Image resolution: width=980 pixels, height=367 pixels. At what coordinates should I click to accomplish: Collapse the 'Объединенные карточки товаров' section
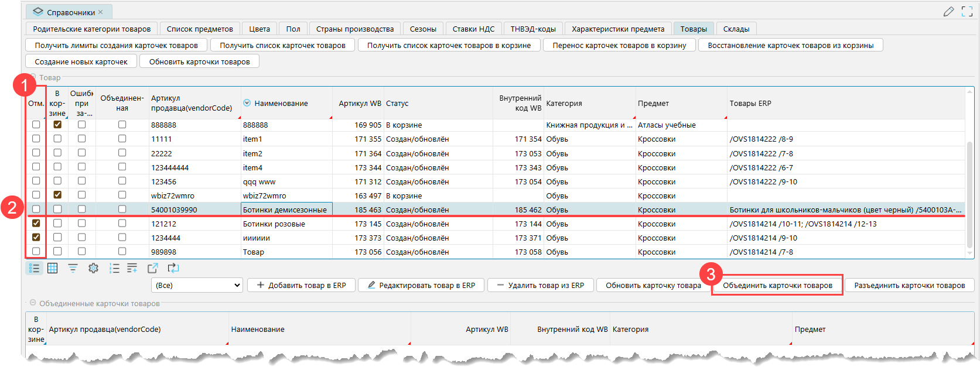(x=33, y=303)
